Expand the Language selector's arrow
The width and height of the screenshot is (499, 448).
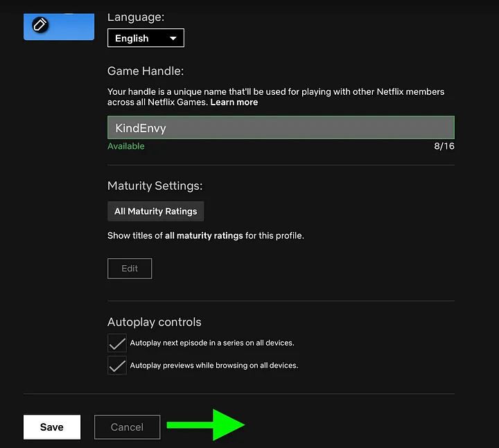coord(173,39)
